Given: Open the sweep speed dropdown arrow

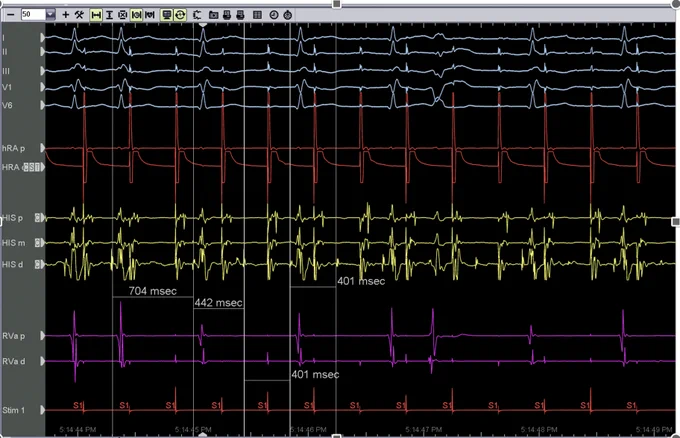Looking at the screenshot, I should [51, 14].
